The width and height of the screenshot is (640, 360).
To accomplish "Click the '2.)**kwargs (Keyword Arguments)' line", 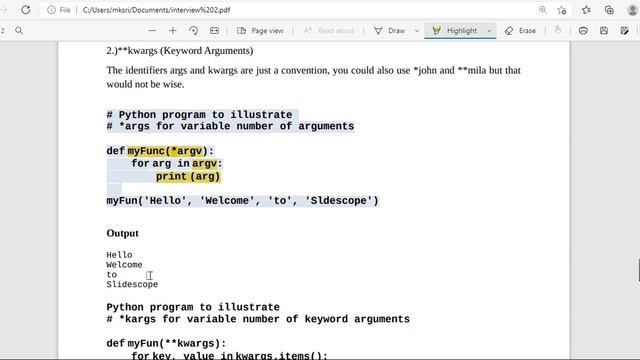I will pyautogui.click(x=180, y=51).
